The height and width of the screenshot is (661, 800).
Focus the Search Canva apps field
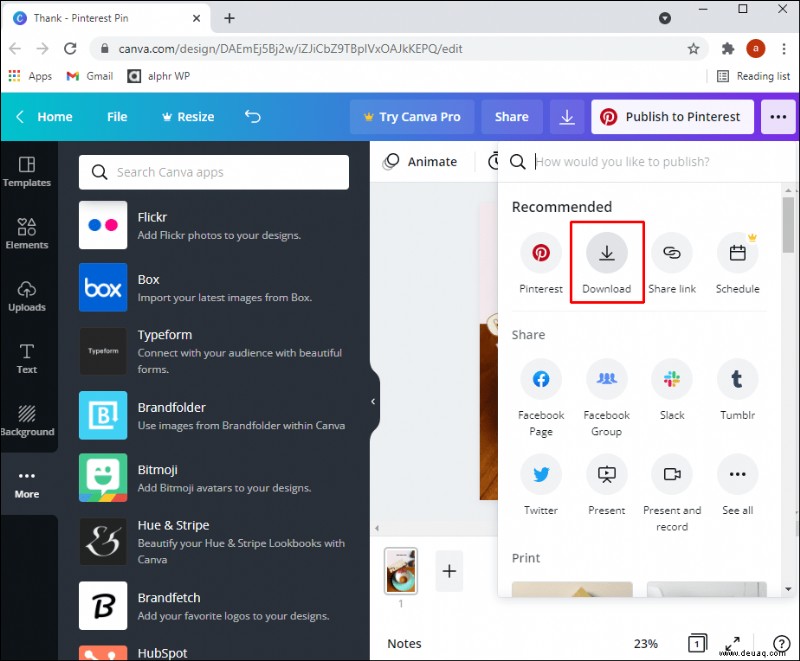tap(214, 172)
